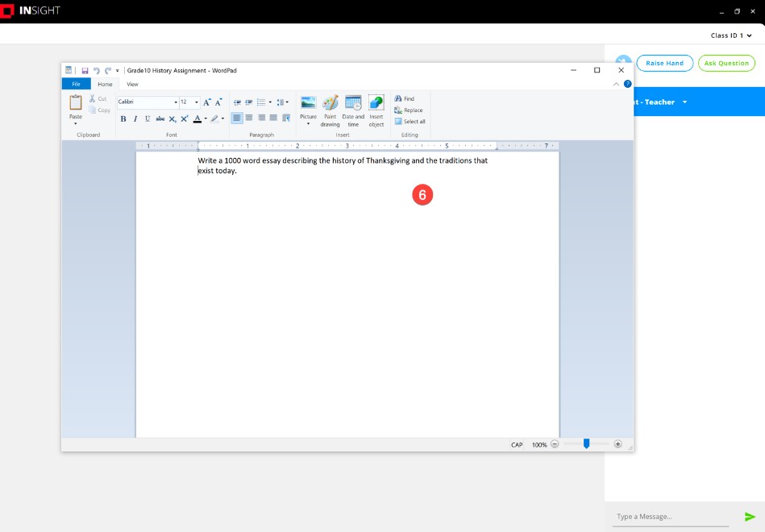Align text right

(261, 118)
